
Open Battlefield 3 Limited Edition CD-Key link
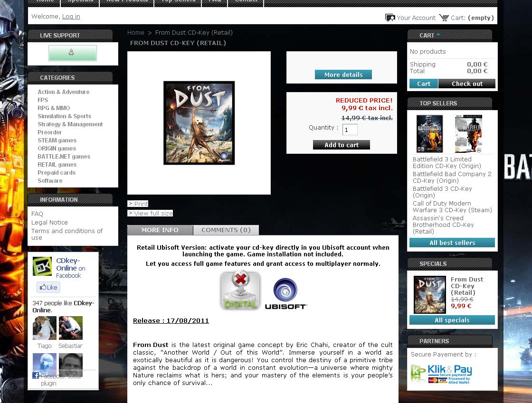point(446,163)
